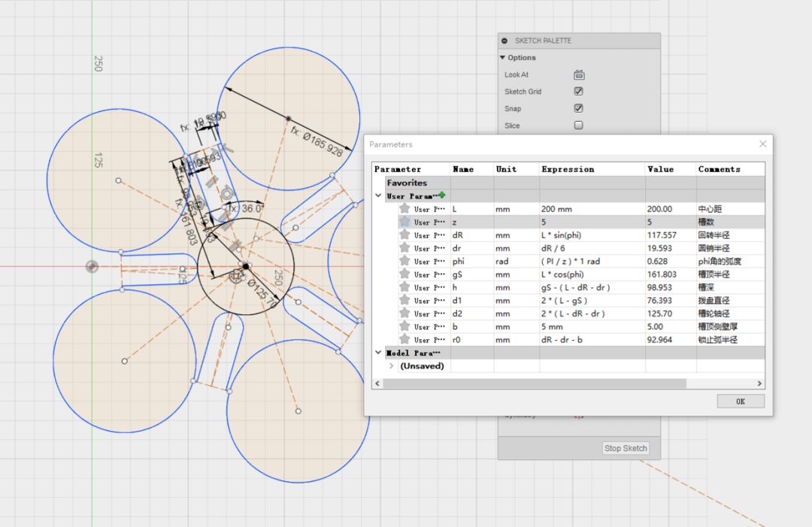
Task: Favorite the dR parameter star
Action: tap(404, 235)
